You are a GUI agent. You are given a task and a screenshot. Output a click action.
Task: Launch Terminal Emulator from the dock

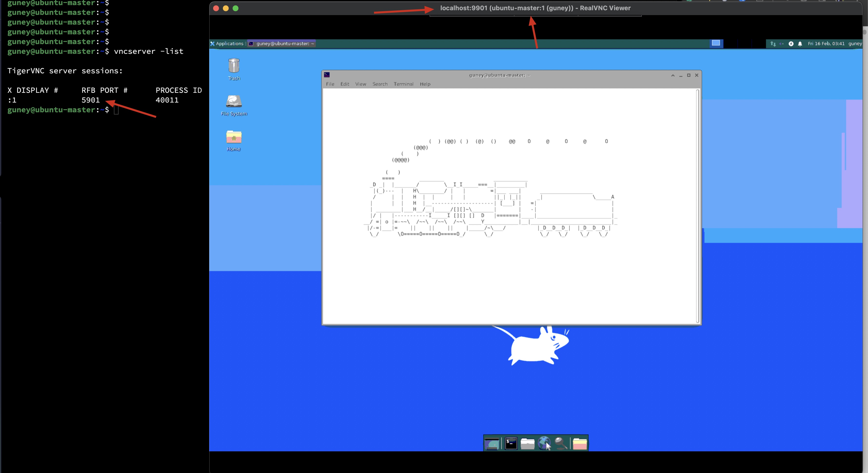511,443
